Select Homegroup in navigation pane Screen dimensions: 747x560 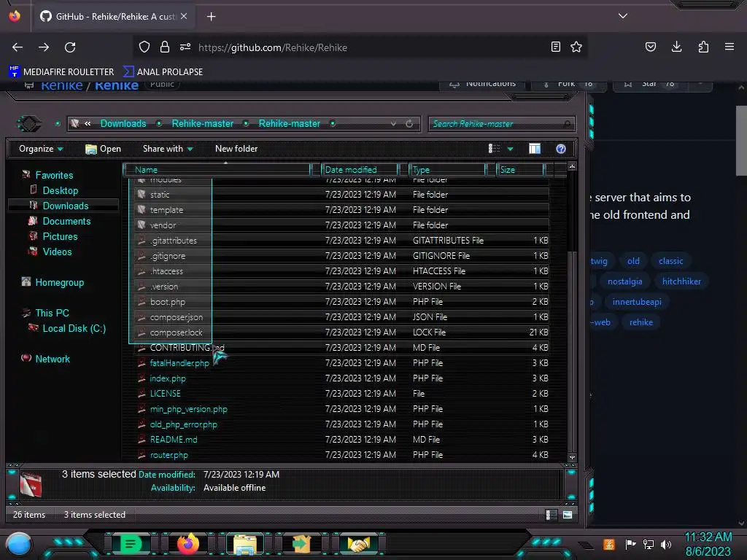click(60, 282)
